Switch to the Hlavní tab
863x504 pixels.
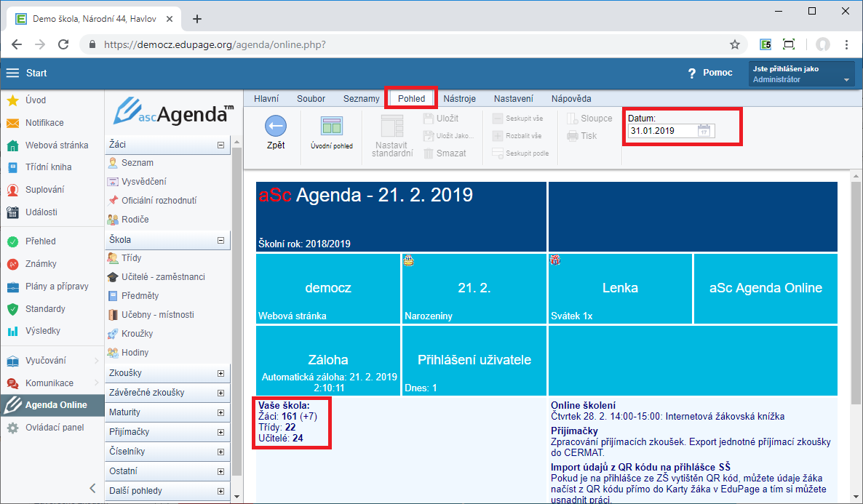pos(266,98)
